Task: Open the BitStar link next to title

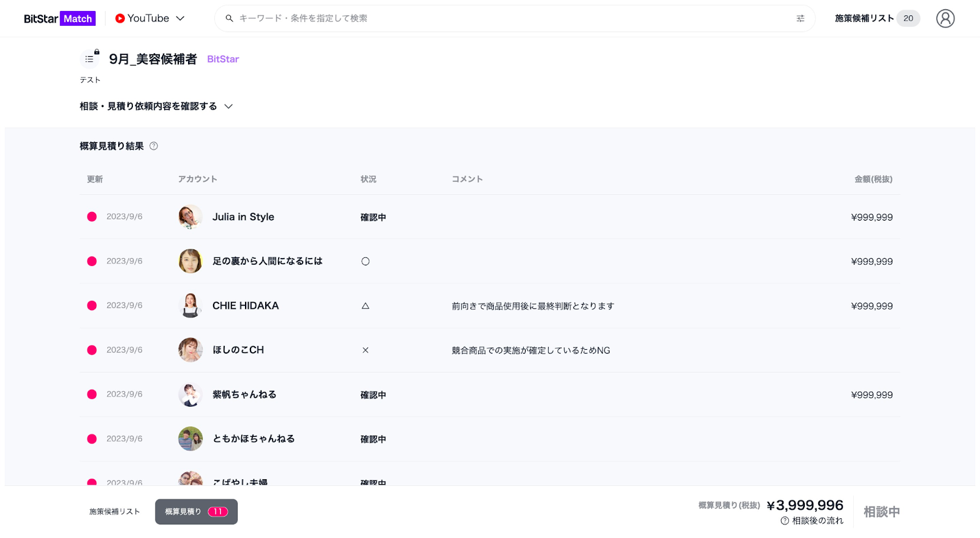Action: pos(223,59)
